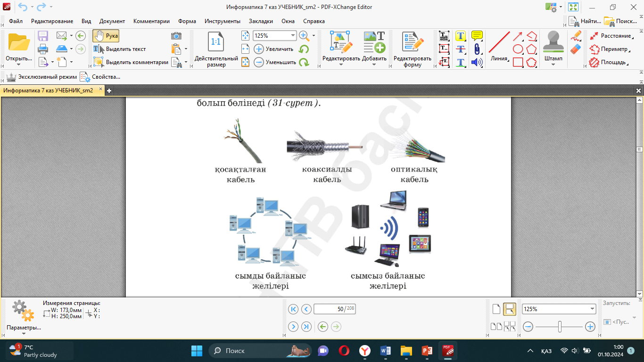
Task: Toggle Exclusive mode
Action: coord(41,77)
